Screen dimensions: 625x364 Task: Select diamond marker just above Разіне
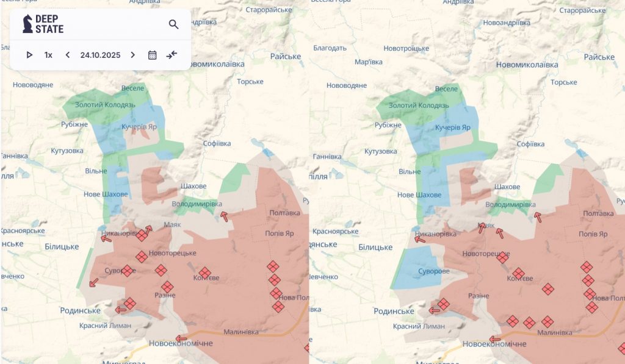pos(167,287)
